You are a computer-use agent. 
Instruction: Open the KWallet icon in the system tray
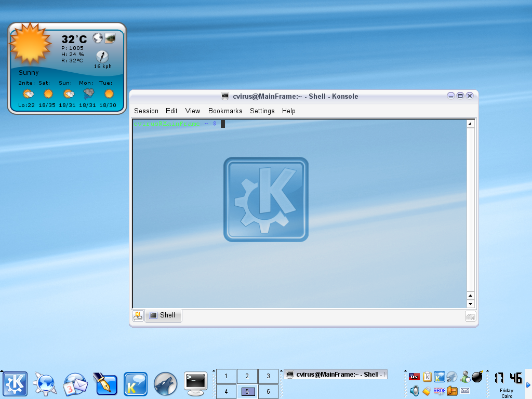[427, 391]
